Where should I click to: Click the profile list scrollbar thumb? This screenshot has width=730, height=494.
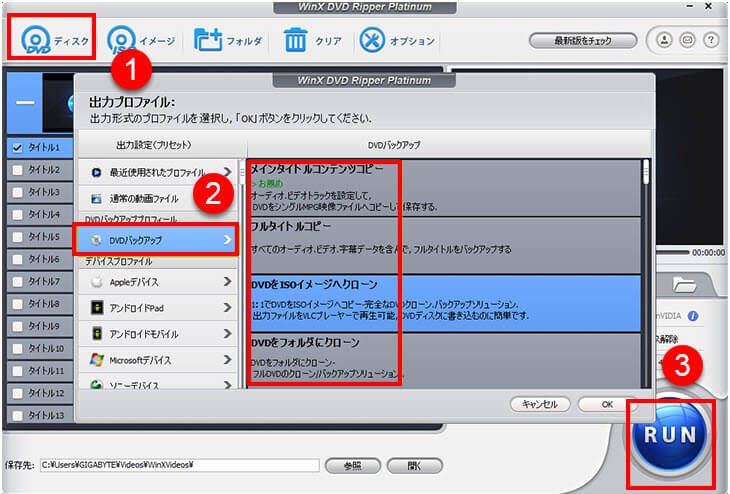coord(646,172)
